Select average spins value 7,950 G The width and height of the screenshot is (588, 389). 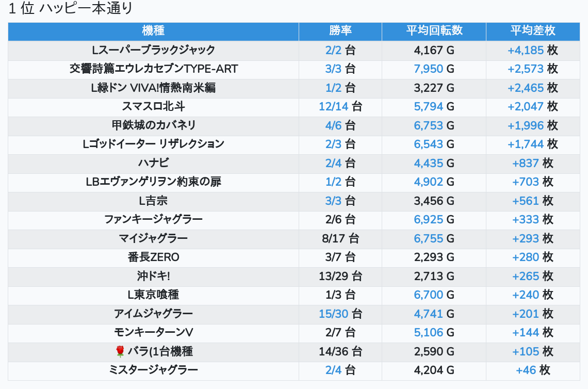[434, 69]
